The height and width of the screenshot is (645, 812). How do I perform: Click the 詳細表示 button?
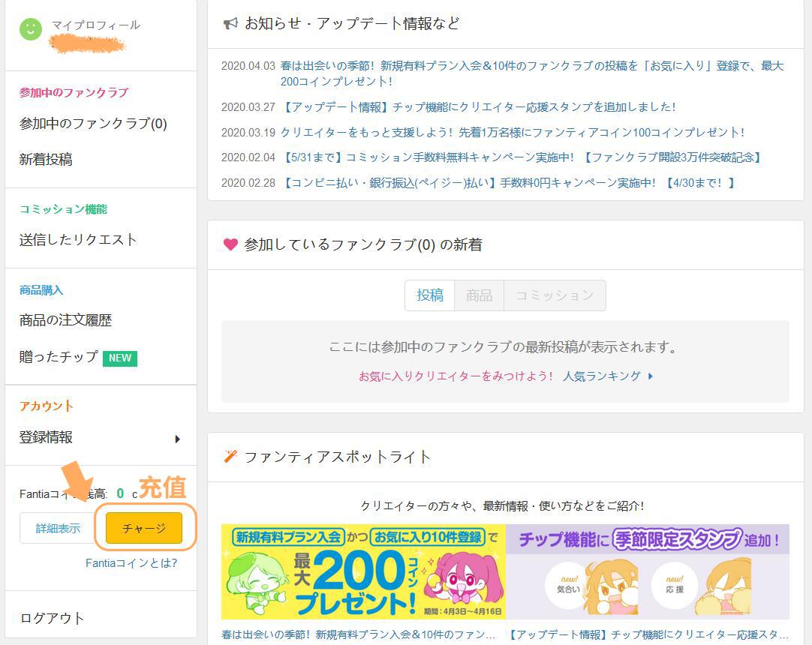(58, 528)
